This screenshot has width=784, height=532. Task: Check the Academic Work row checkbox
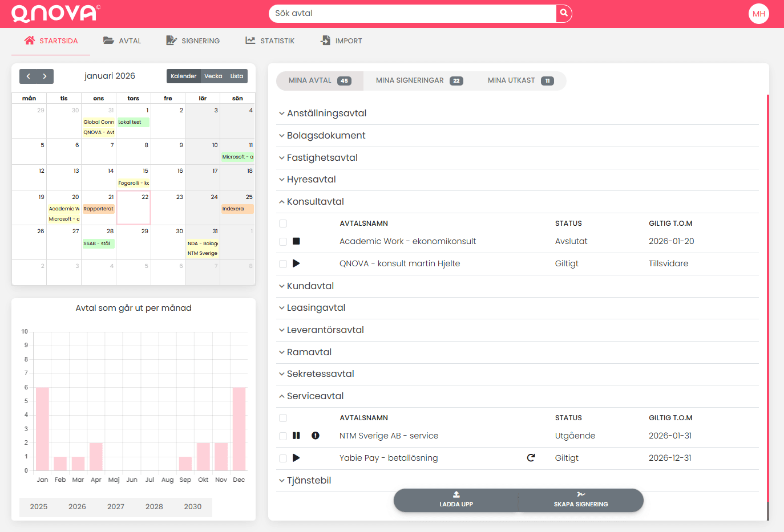click(283, 242)
